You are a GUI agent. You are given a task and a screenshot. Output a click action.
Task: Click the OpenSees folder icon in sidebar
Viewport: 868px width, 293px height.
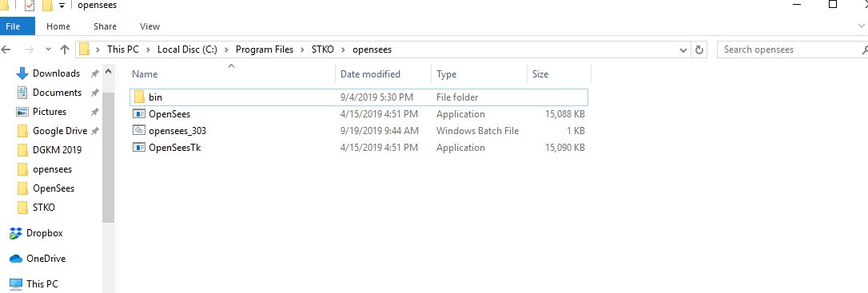[22, 188]
